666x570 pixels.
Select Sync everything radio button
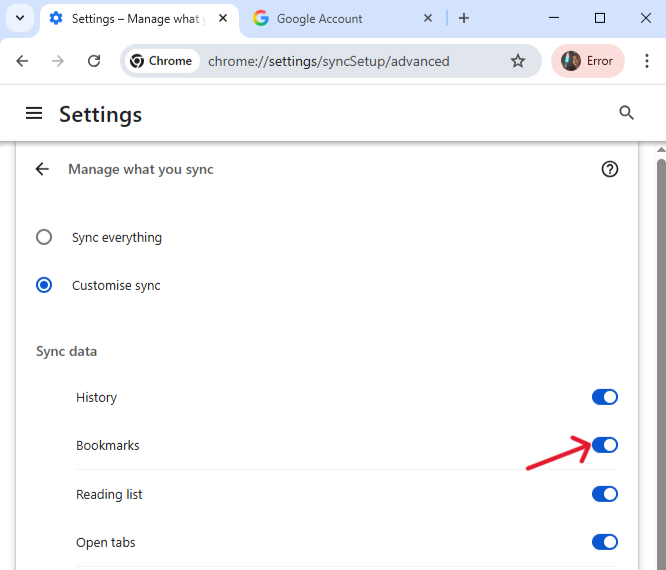pyautogui.click(x=44, y=237)
